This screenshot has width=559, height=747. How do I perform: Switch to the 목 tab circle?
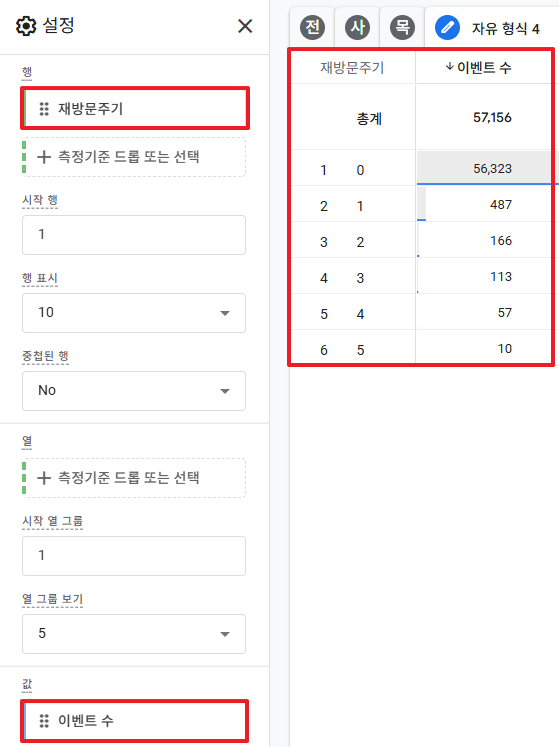[x=402, y=27]
